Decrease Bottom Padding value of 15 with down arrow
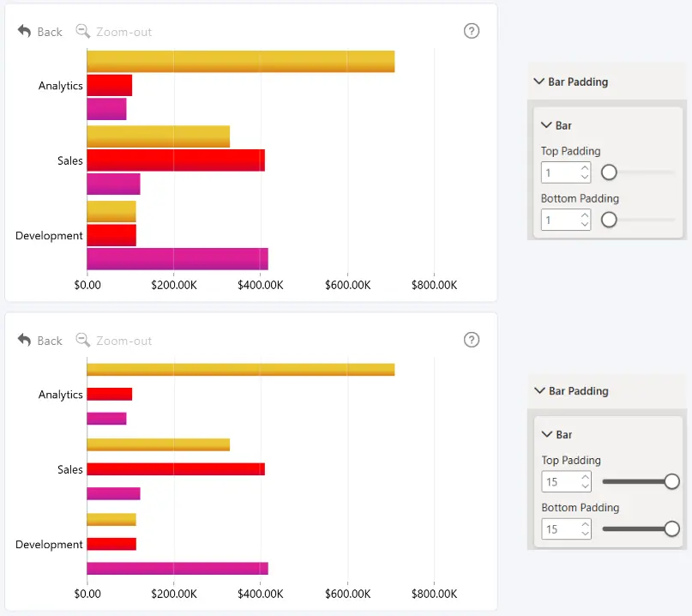Viewport: 692px width, 616px height. click(x=585, y=534)
